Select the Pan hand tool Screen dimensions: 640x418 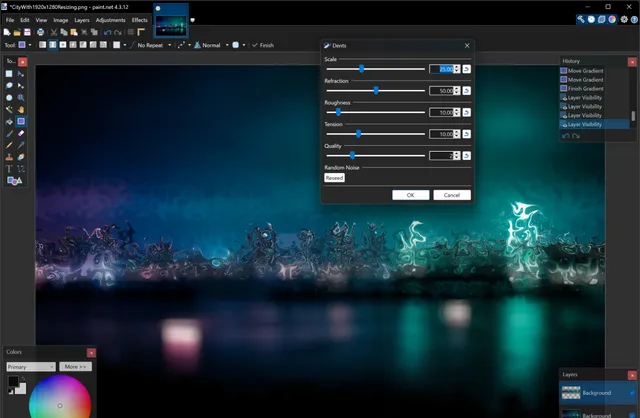tap(21, 109)
